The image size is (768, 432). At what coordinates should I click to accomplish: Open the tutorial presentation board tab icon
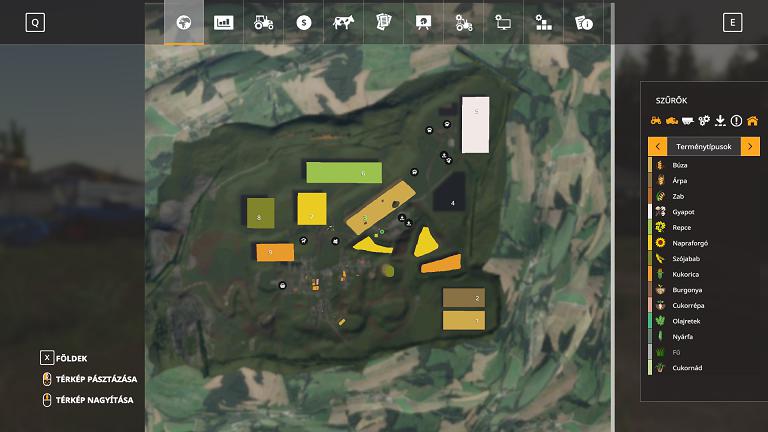pyautogui.click(x=423, y=22)
